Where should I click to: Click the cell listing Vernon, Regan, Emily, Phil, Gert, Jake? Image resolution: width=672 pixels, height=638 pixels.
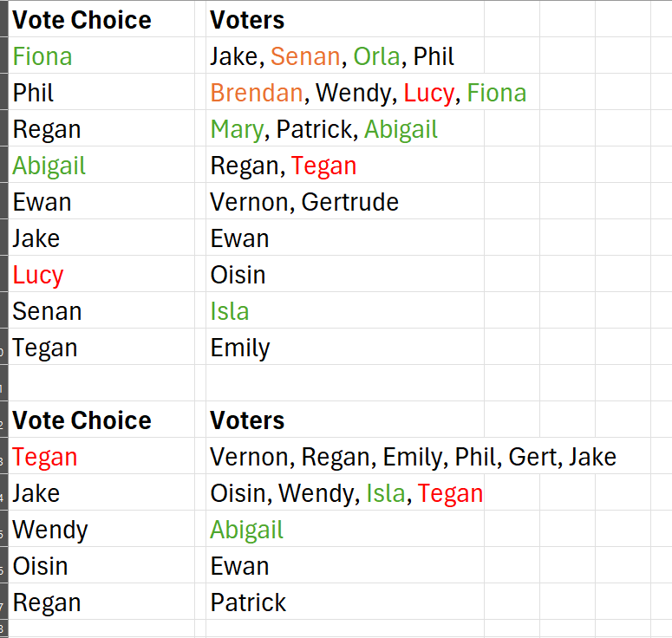pyautogui.click(x=345, y=456)
